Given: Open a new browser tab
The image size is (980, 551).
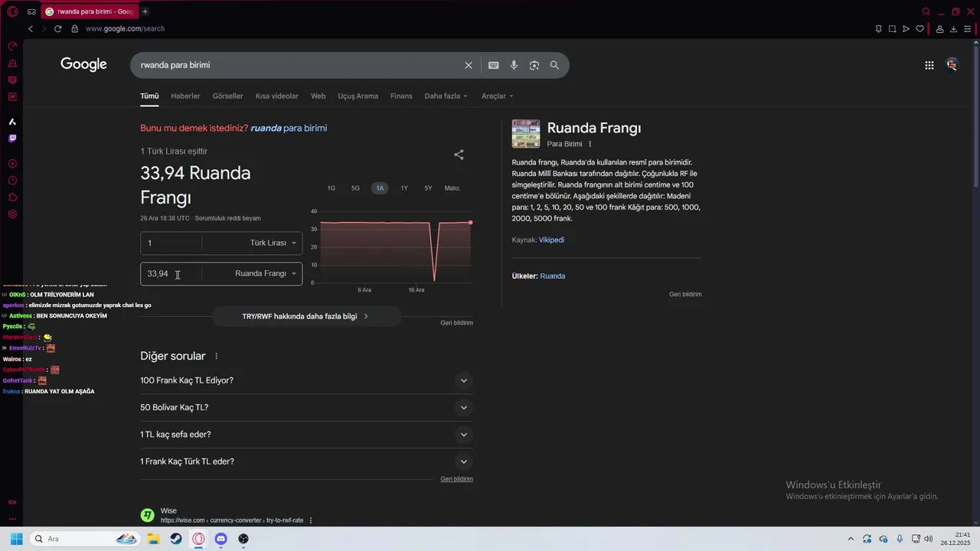Looking at the screenshot, I should click(x=145, y=11).
